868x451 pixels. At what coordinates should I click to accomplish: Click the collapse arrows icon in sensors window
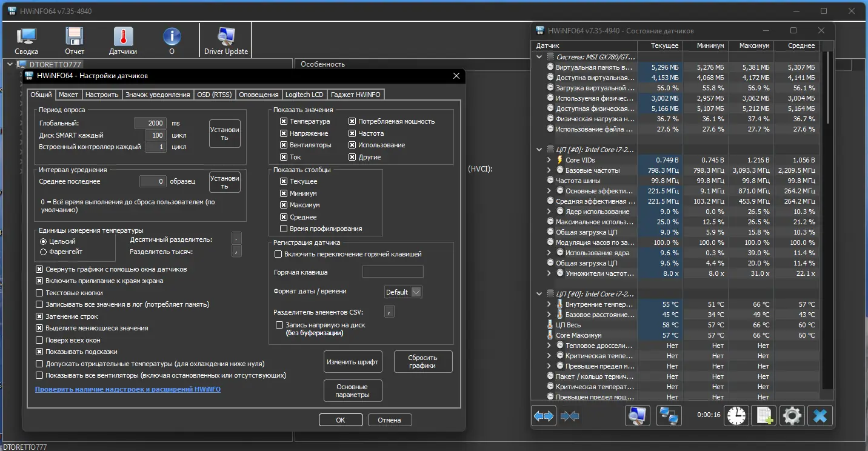pyautogui.click(x=570, y=416)
